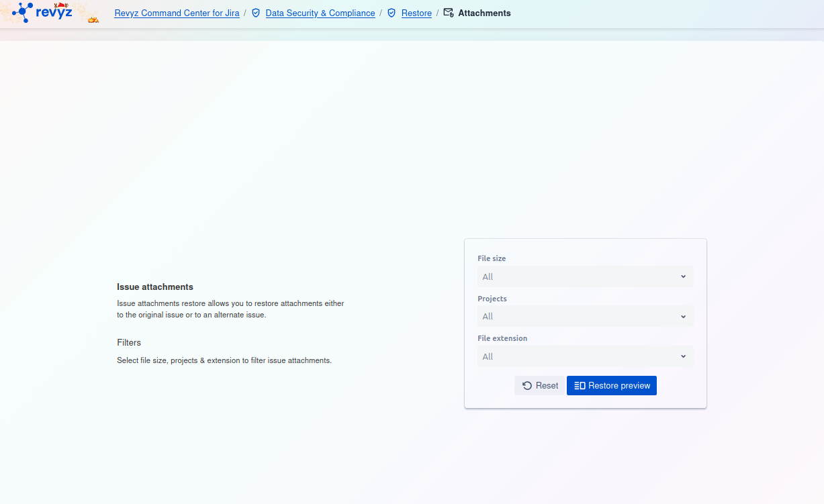Click the shield icon before the Restore breadcrumb

click(x=392, y=13)
